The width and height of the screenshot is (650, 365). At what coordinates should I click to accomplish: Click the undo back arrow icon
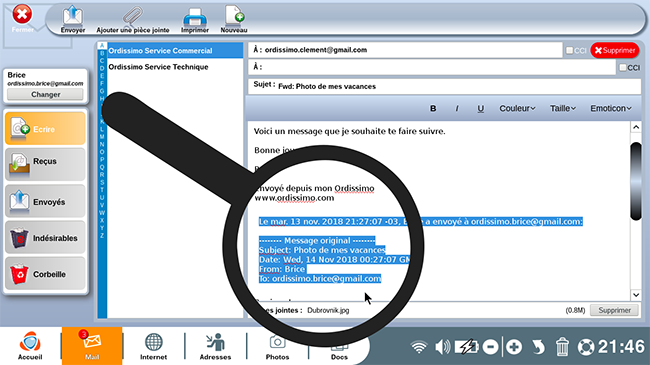tap(538, 347)
